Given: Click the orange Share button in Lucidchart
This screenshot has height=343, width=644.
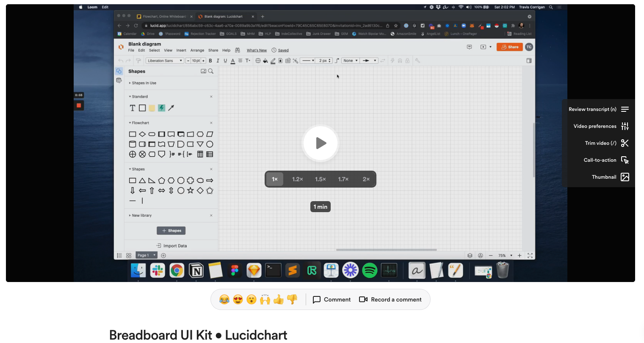Looking at the screenshot, I should [x=510, y=47].
